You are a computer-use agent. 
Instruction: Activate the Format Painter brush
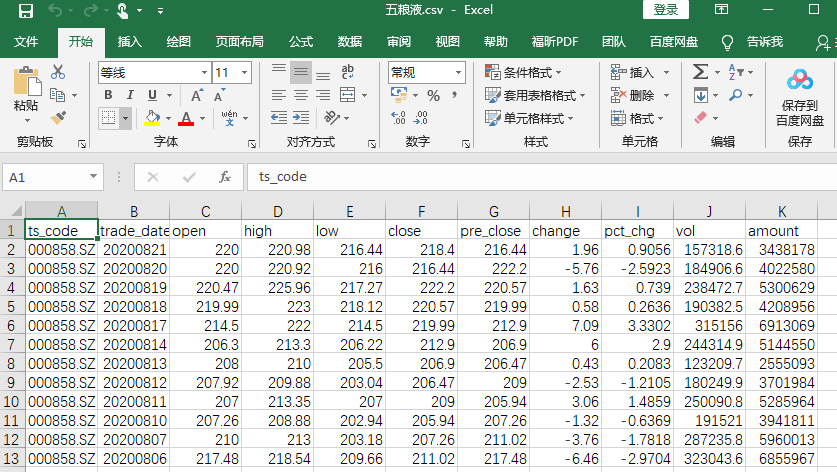tap(58, 117)
